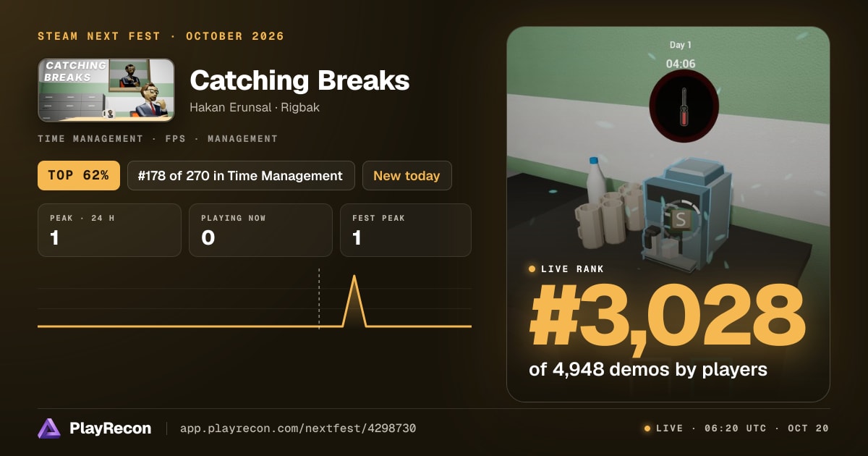Select the #178 of 270 in Time Management chip

241,176
